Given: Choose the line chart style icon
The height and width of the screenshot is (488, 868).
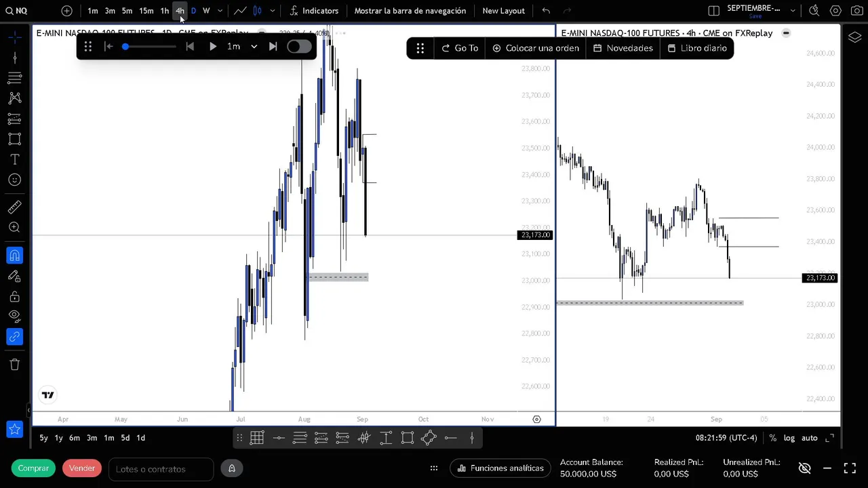Looking at the screenshot, I should 240,11.
